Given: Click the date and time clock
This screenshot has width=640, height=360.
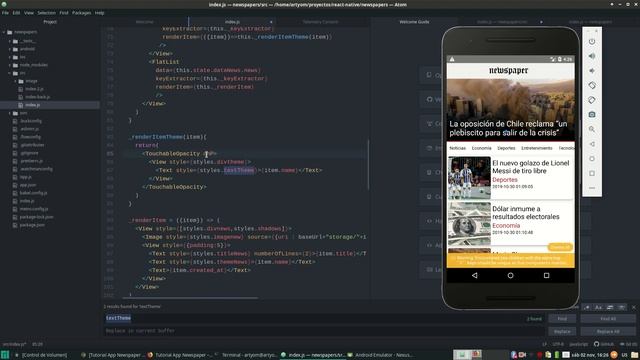Looking at the screenshot, I should tap(589, 355).
